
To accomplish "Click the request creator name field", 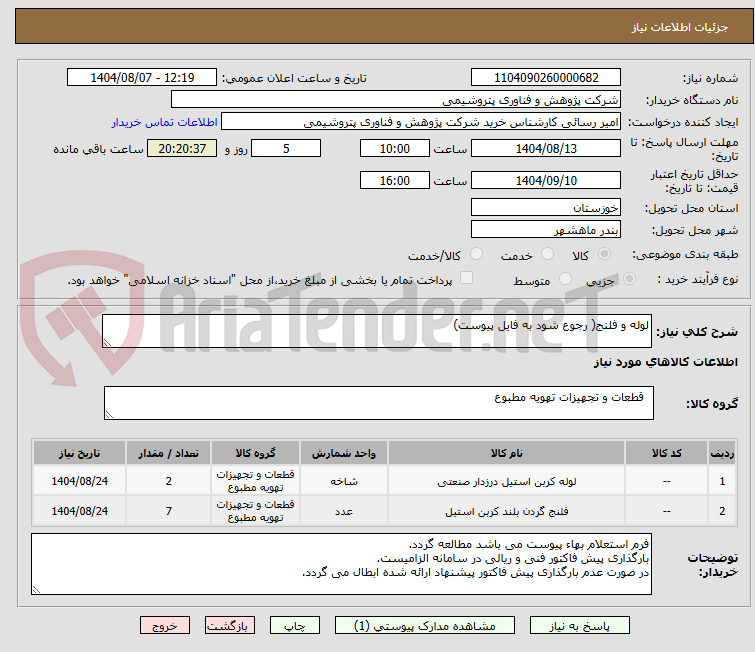I will [x=421, y=122].
